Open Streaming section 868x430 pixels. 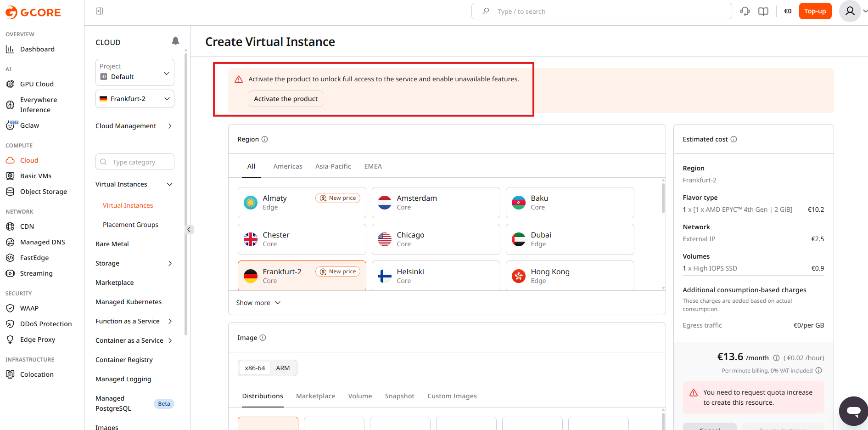[36, 273]
